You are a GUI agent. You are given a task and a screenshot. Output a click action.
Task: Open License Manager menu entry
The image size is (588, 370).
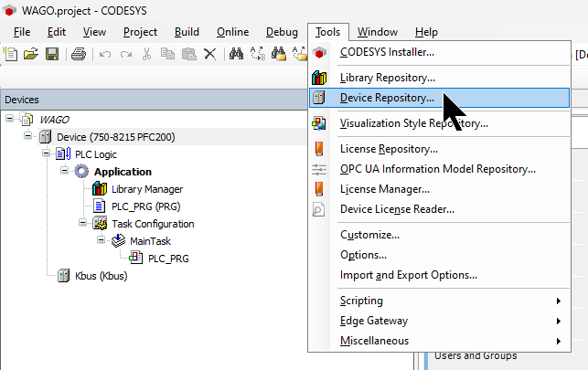pos(439,189)
